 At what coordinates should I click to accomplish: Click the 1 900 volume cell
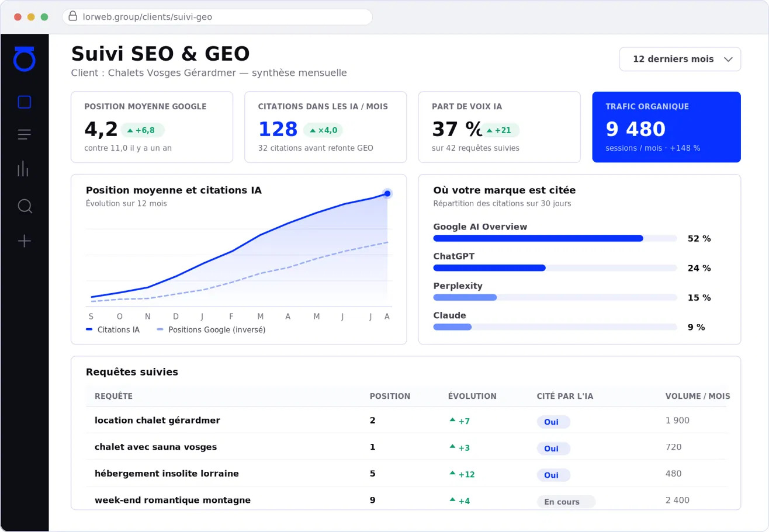(x=677, y=420)
